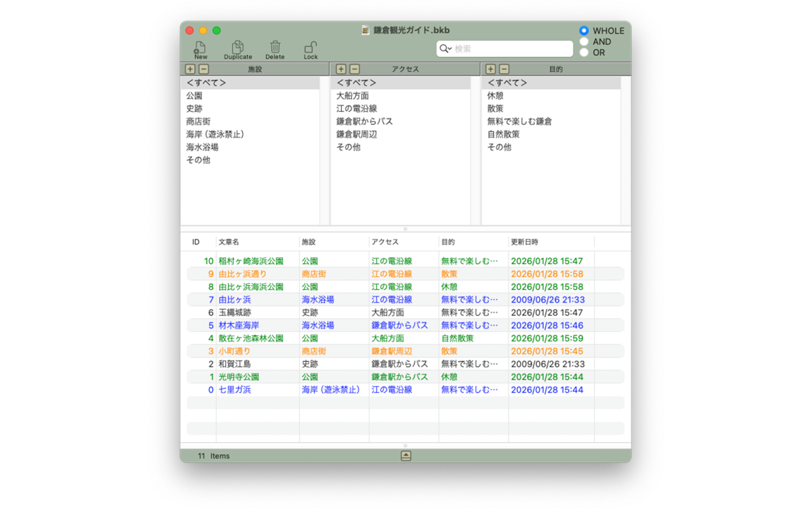Remove a category with 施設 minus button
812x508 pixels.
(204, 69)
